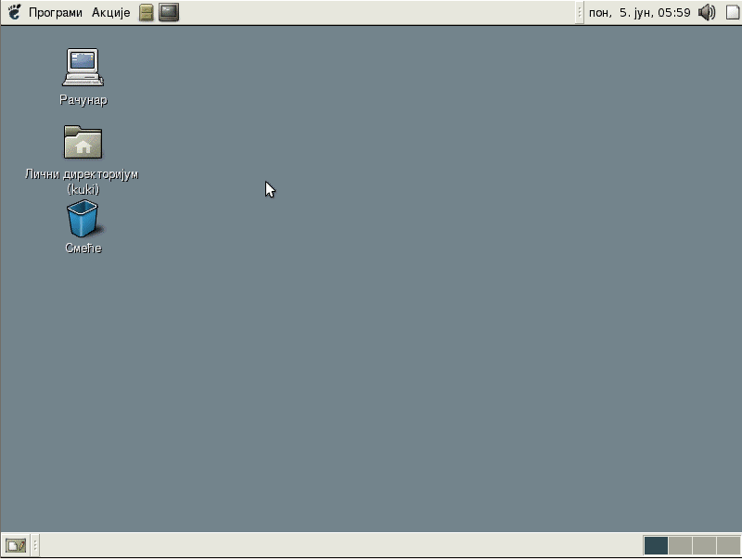Open the Акције menu
This screenshot has width=742, height=560.
pos(110,13)
